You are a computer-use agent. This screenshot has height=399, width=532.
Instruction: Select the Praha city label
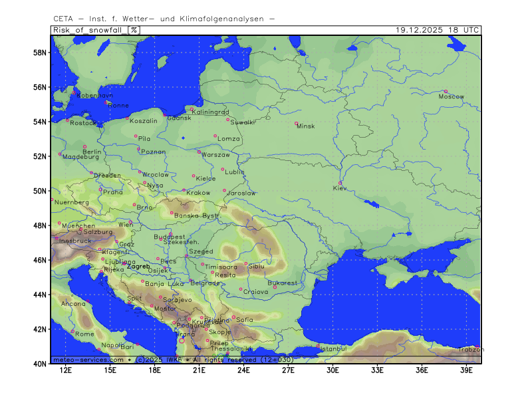pyautogui.click(x=113, y=192)
